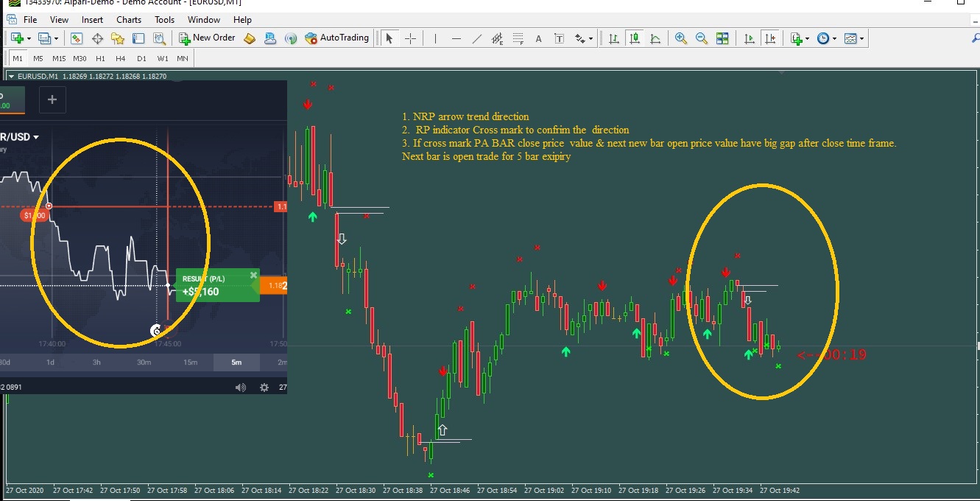This screenshot has width=980, height=501.
Task: Toggle Chart Shift
Action: 770,38
